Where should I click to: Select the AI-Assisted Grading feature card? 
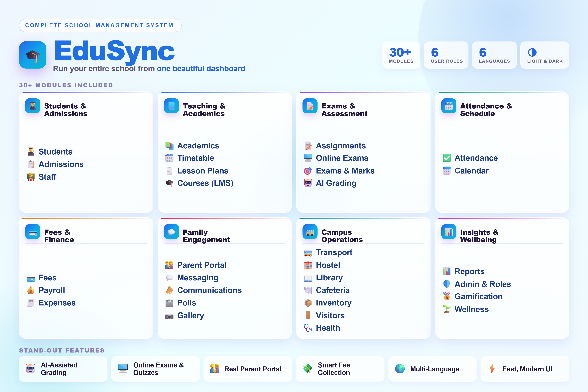pos(63,369)
